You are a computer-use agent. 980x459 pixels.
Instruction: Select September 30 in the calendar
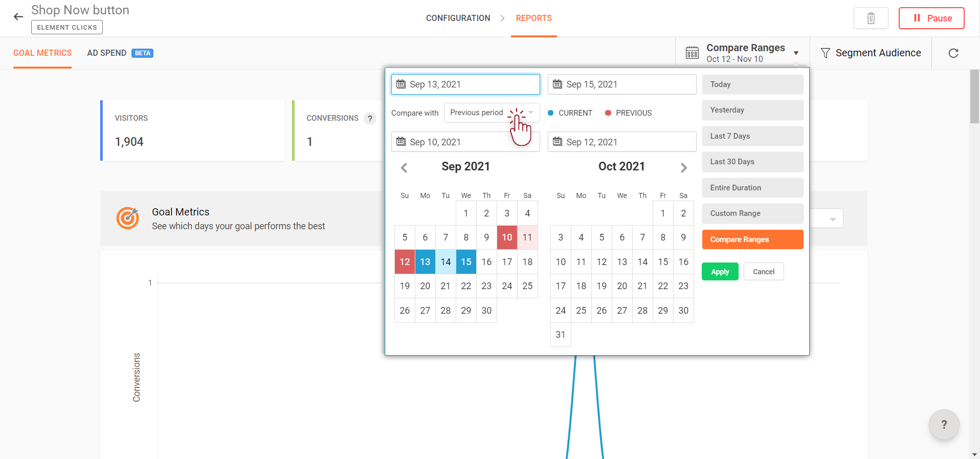(486, 311)
